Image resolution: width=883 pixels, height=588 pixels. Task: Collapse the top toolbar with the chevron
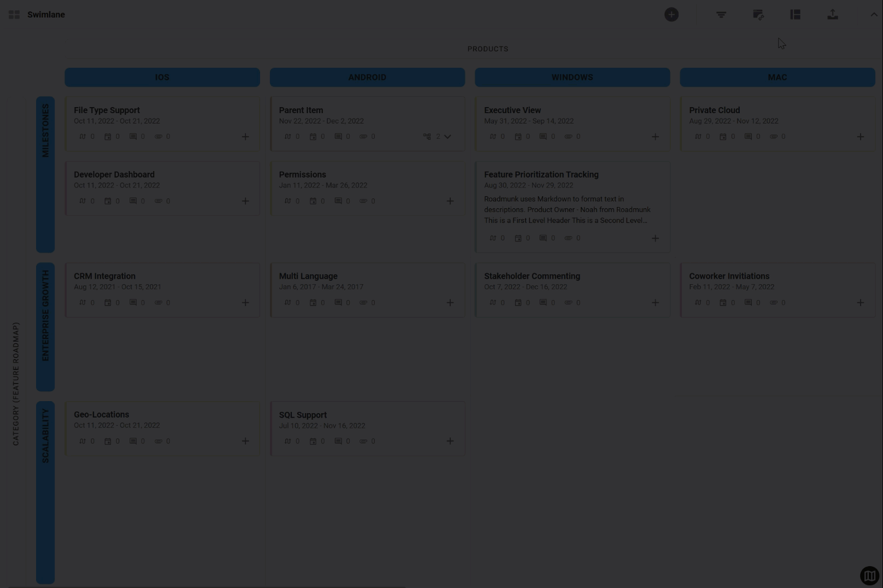tap(874, 14)
